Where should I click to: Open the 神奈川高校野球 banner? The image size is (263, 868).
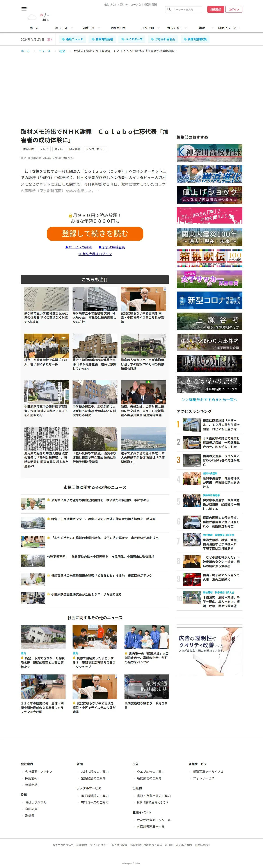point(210,153)
